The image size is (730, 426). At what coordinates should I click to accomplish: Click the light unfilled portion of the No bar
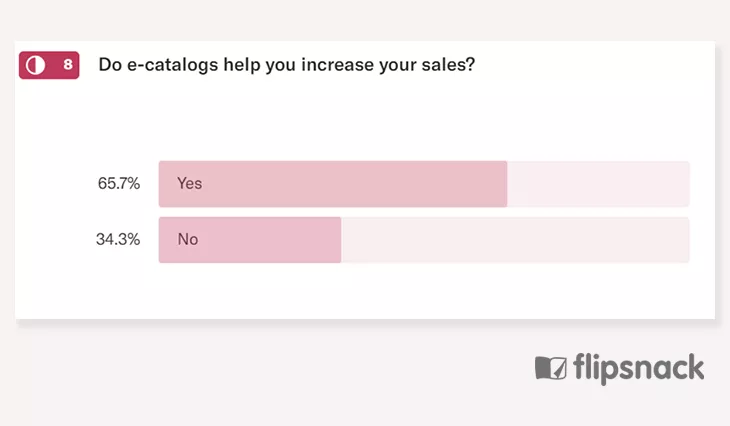515,240
